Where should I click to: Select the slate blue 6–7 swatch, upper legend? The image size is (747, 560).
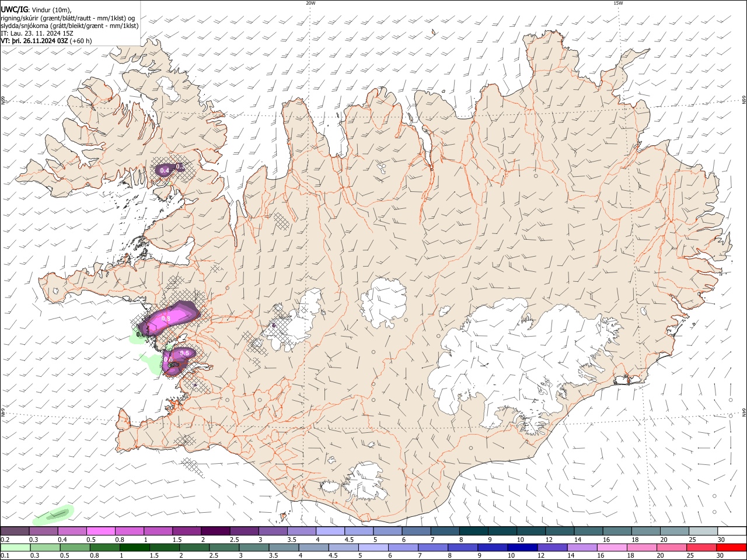pos(416,531)
